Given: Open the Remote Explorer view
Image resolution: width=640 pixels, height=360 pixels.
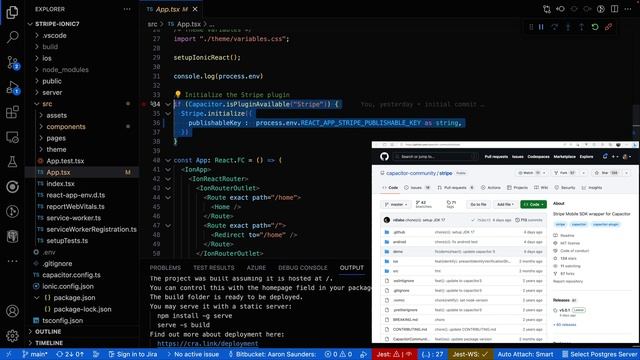Looking at the screenshot, I should (x=12, y=137).
